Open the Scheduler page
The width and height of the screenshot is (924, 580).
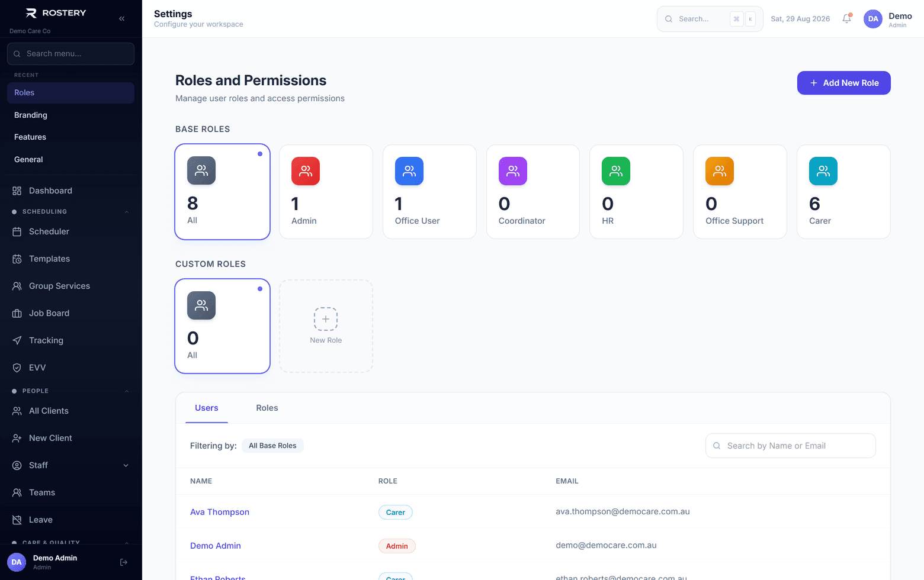click(71, 231)
